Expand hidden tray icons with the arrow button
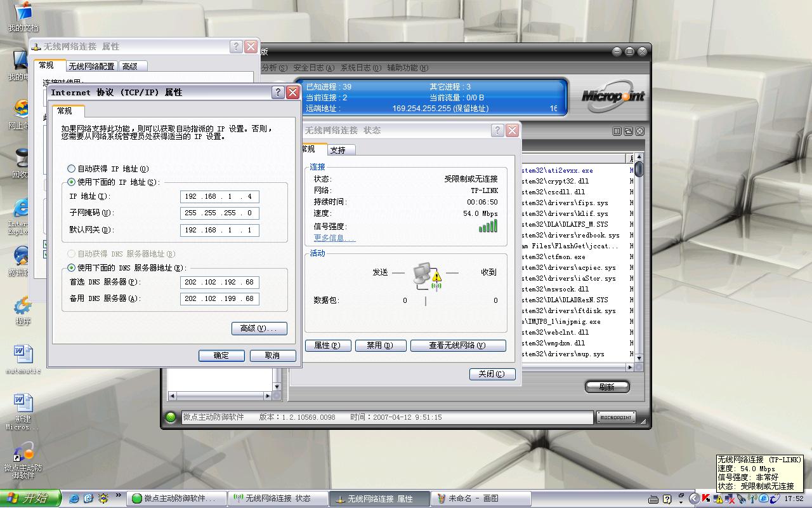 pyautogui.click(x=694, y=498)
